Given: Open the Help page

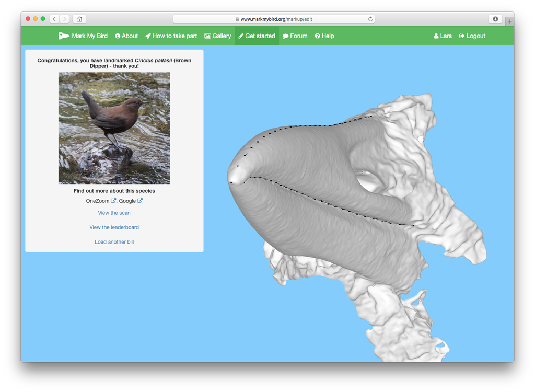Looking at the screenshot, I should [324, 36].
